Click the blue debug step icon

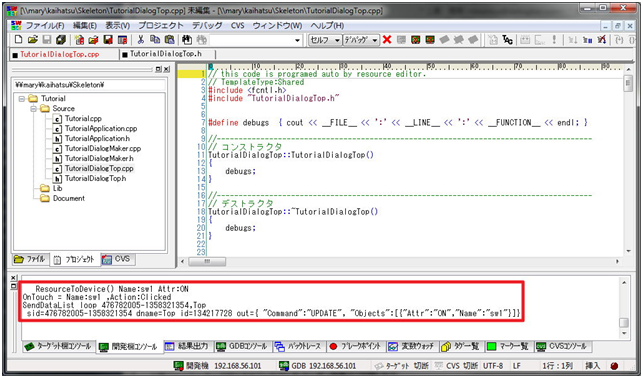[588, 40]
